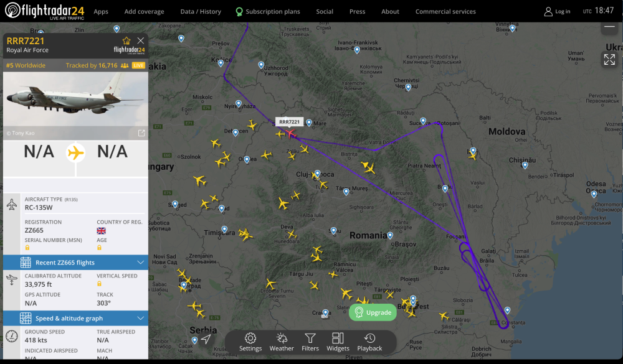Enter fullscreen map view
Screen dimensions: 623x364
pos(609,59)
